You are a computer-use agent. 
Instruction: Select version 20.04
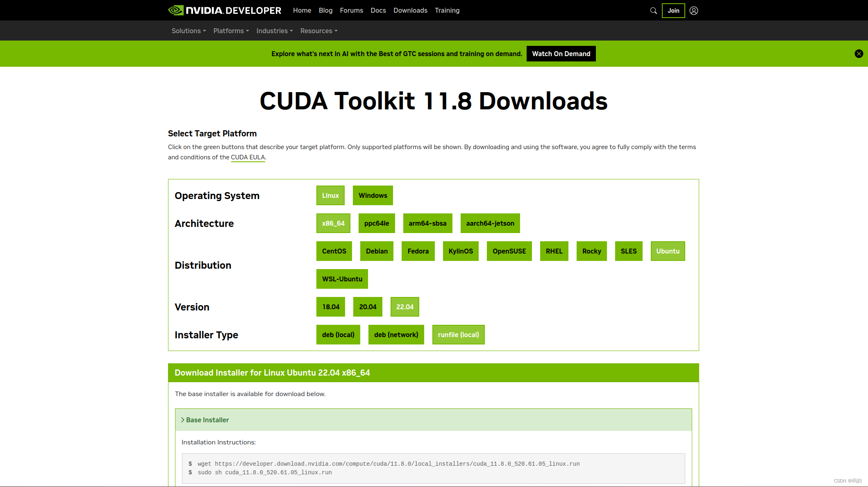[368, 307]
